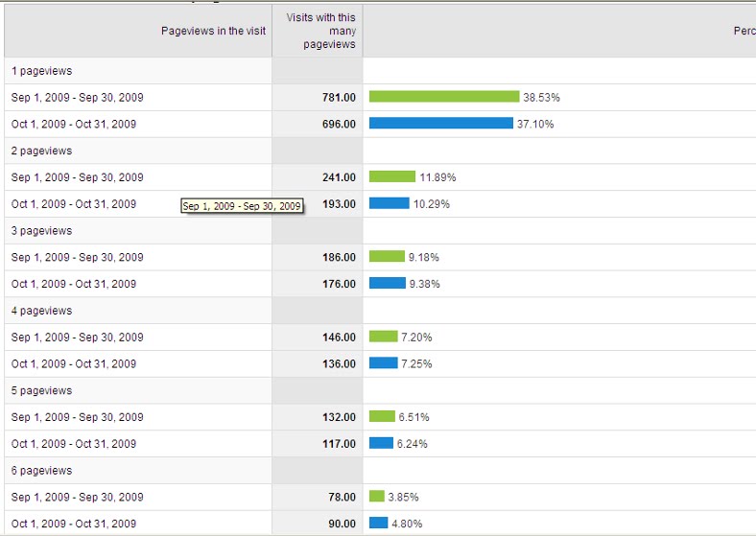The height and width of the screenshot is (536, 756).
Task: Click the 696.00 visits value
Action: click(x=339, y=125)
